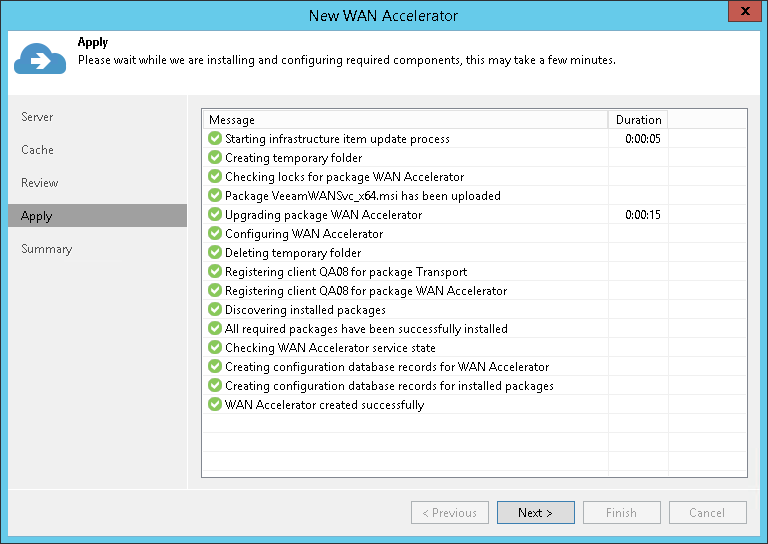The width and height of the screenshot is (768, 544).
Task: Click green check beside 'Starting infrastructure item update process'
Action: pos(214,139)
